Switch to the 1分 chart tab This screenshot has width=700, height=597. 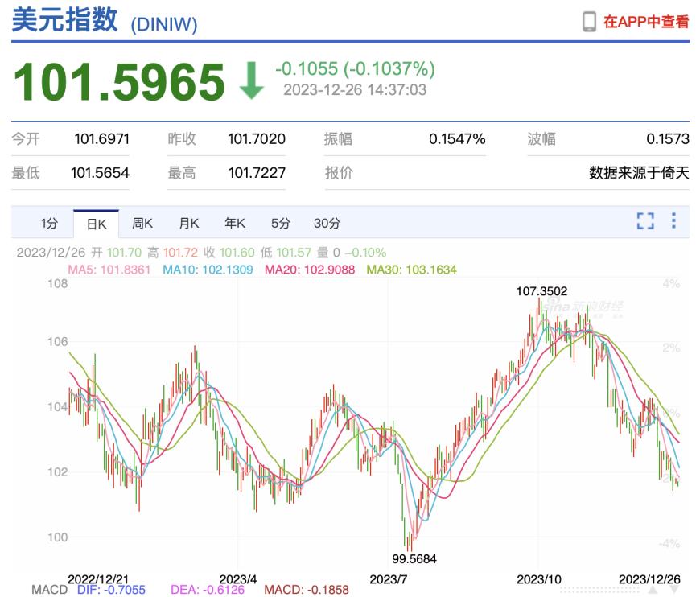(x=49, y=223)
